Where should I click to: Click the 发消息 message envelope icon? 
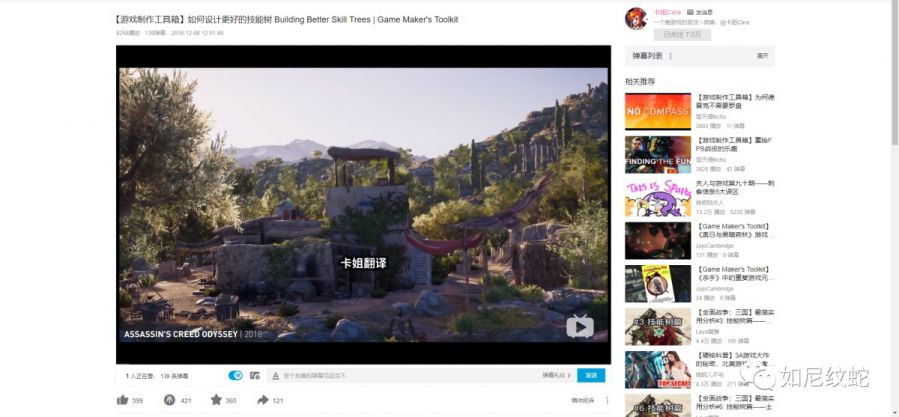click(690, 11)
